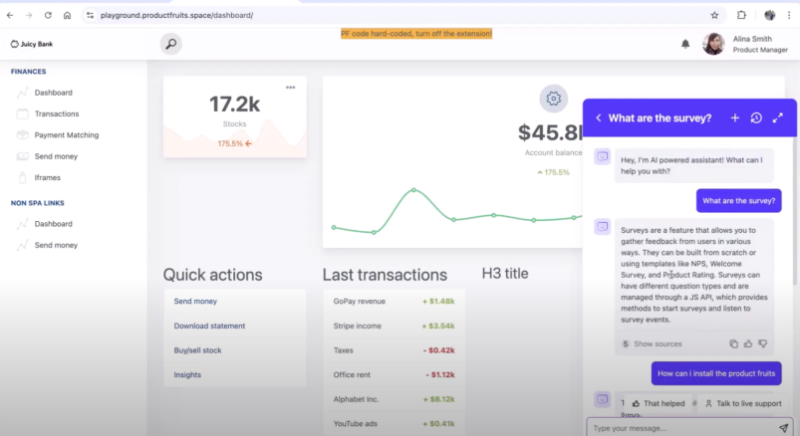Open the browser profile avatar icon

click(770, 15)
